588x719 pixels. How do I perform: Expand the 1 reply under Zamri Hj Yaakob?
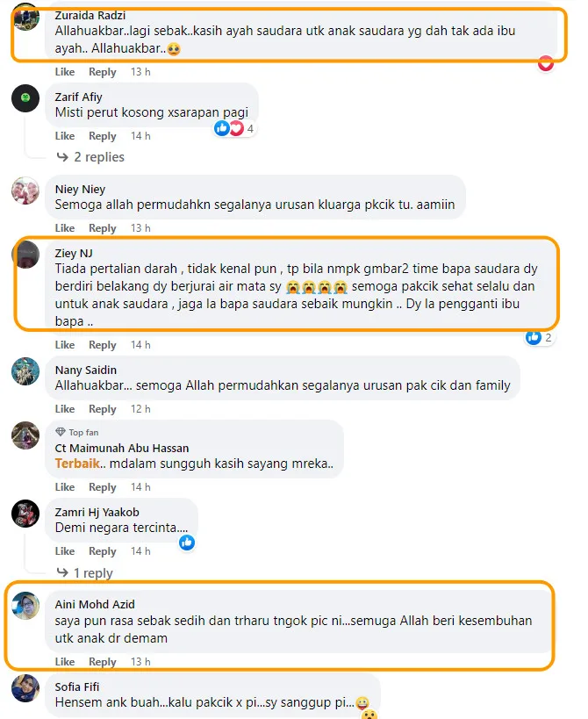pos(84,573)
